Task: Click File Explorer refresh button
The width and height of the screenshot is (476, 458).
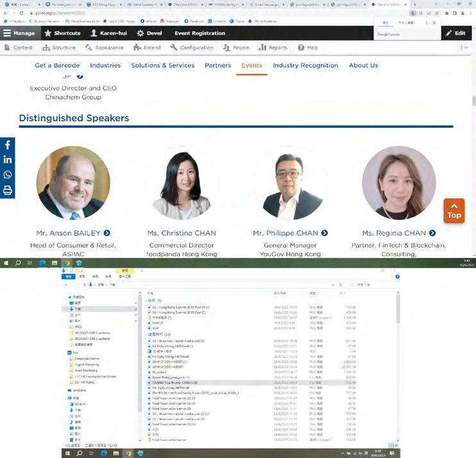Action: click(340, 285)
